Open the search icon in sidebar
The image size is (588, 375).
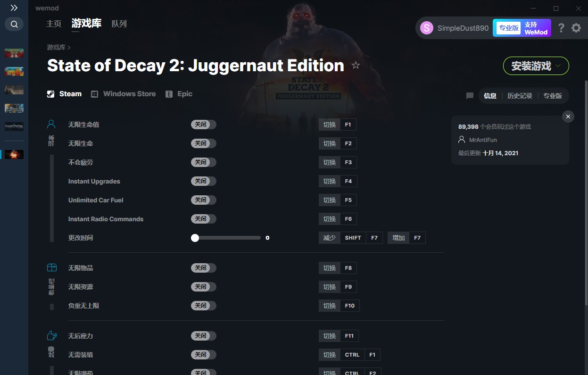[x=14, y=24]
